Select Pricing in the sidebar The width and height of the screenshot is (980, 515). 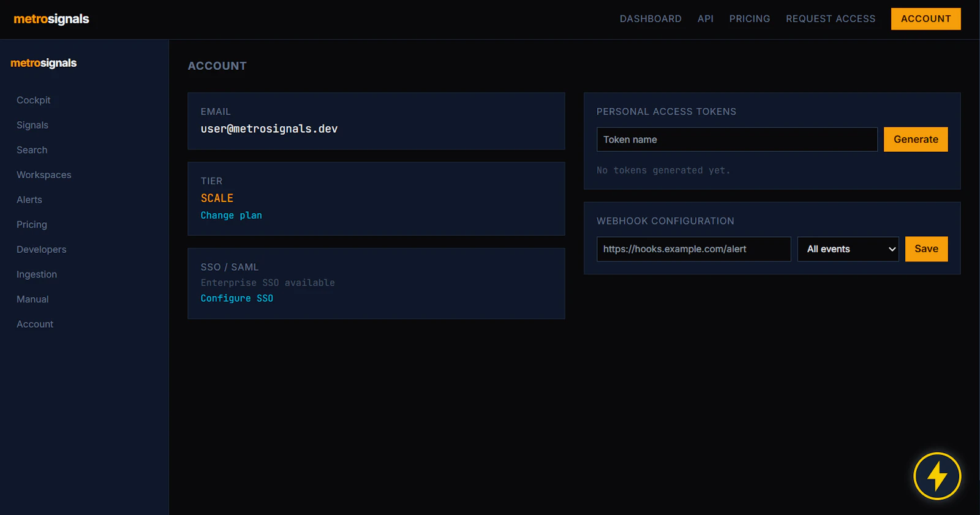(32, 225)
